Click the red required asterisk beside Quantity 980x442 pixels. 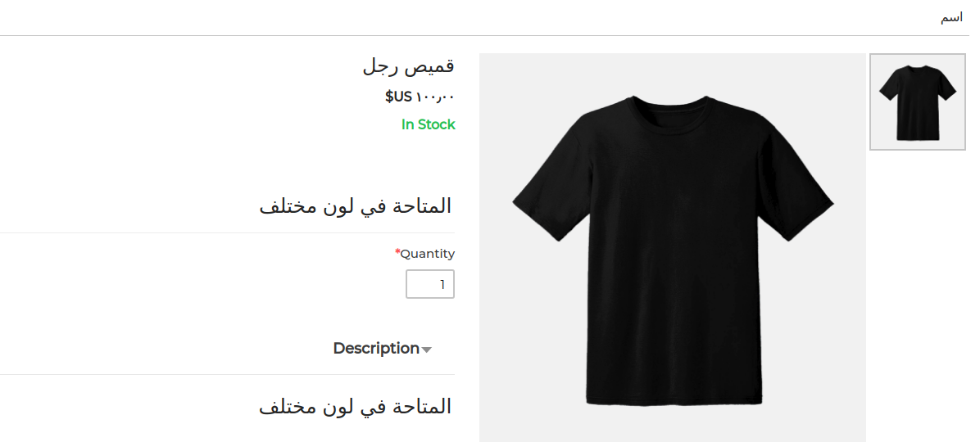[397, 251]
